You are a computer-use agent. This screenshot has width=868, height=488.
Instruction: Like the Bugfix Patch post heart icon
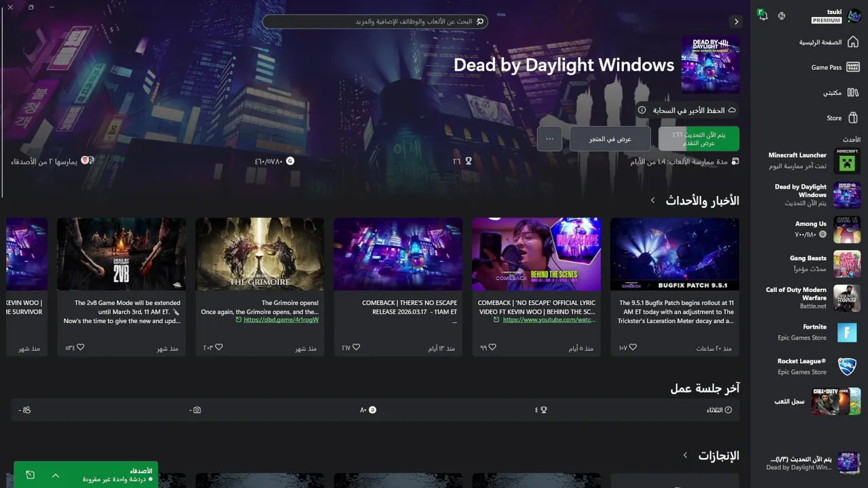point(633,347)
